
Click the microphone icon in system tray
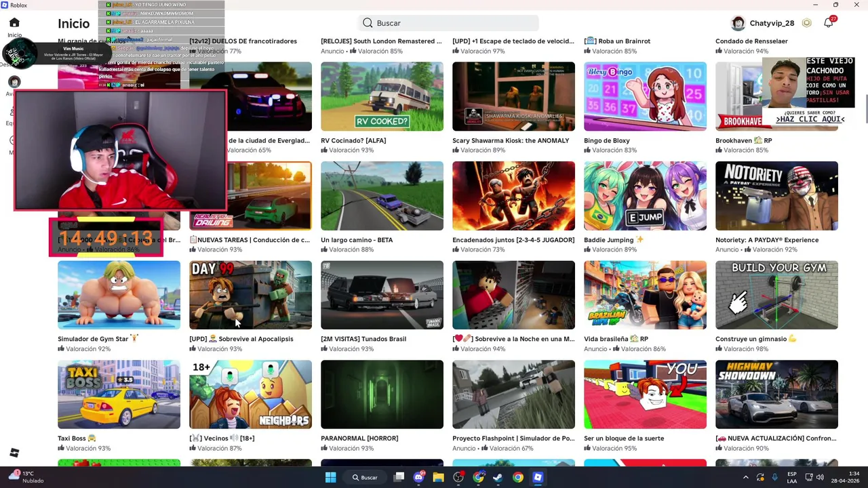[774, 477]
